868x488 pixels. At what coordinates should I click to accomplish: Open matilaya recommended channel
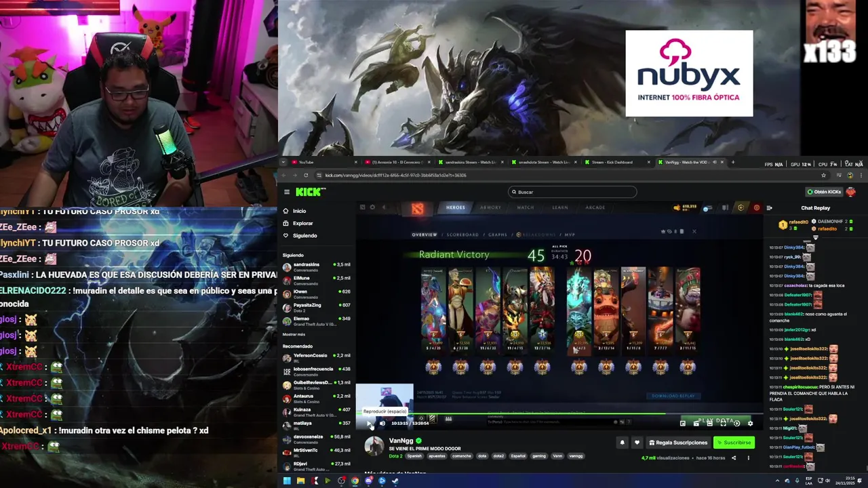tap(316, 425)
